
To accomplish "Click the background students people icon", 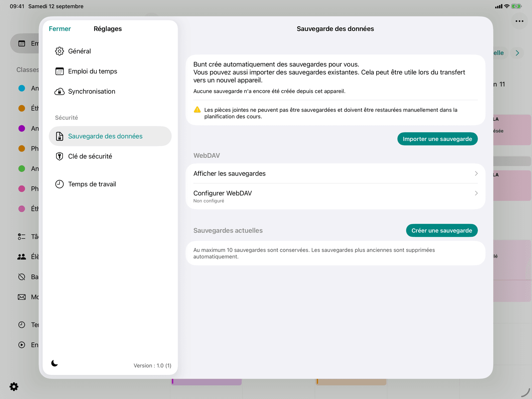I will tap(22, 257).
